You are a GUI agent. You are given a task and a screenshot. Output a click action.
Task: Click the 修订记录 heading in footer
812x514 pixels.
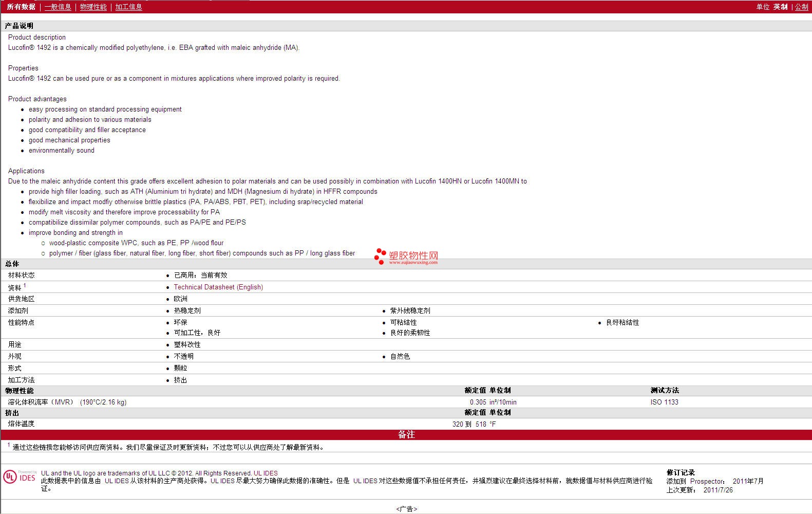coord(681,472)
